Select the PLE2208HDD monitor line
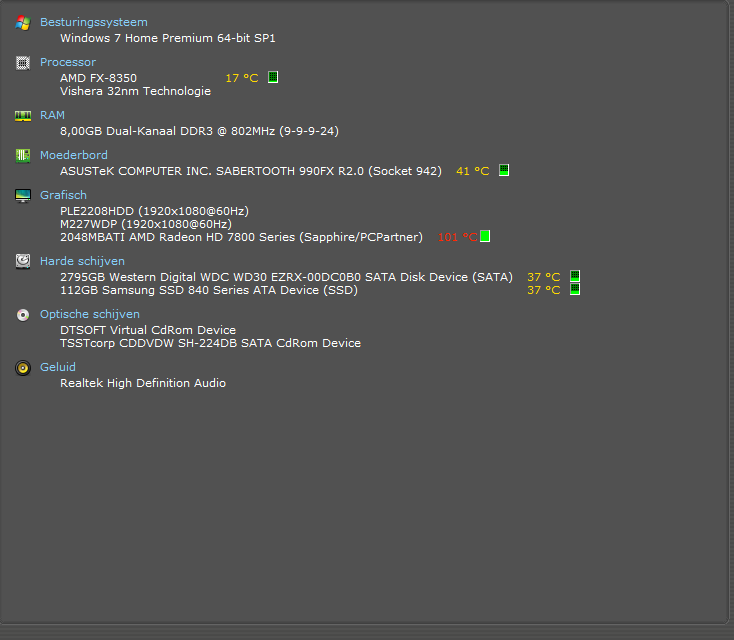 (x=154, y=211)
